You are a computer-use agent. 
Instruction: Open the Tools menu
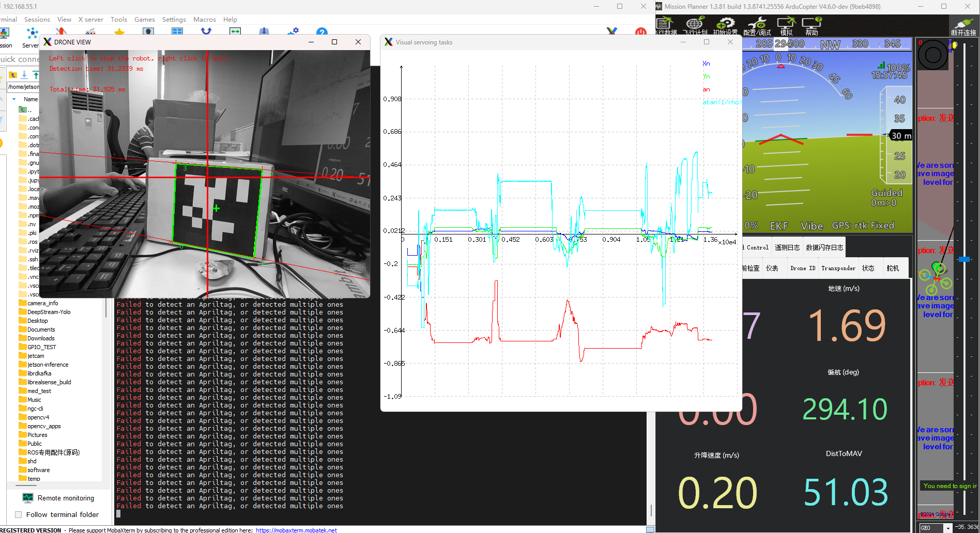pyautogui.click(x=119, y=20)
